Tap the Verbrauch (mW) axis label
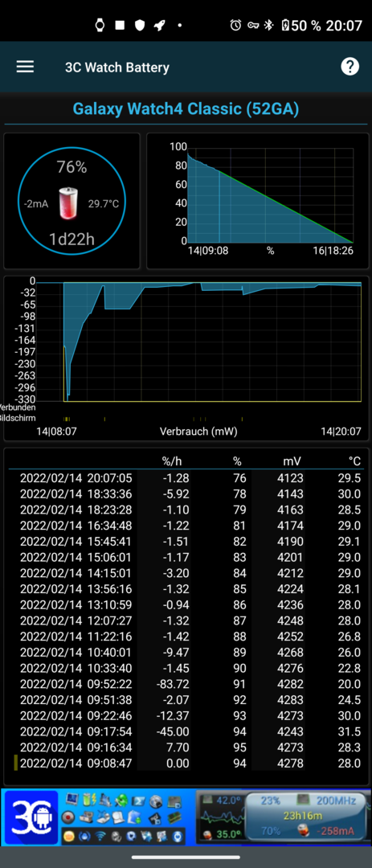The width and height of the screenshot is (372, 868). pos(198,432)
